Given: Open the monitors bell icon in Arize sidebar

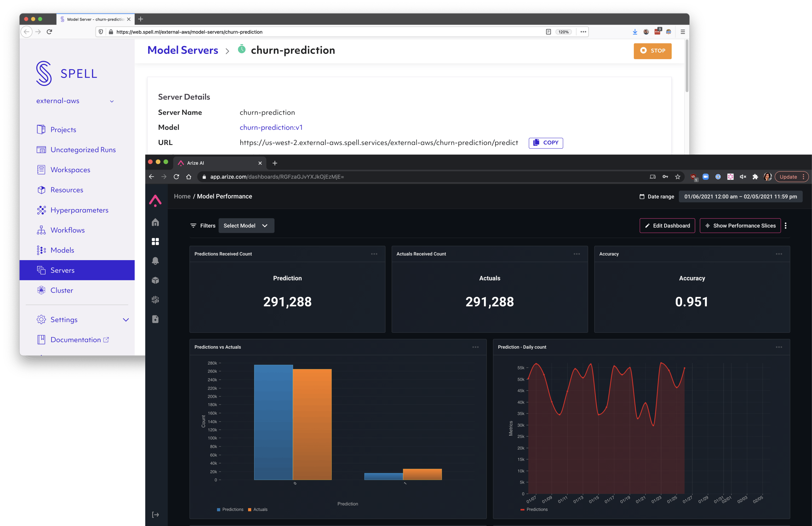Looking at the screenshot, I should (155, 261).
